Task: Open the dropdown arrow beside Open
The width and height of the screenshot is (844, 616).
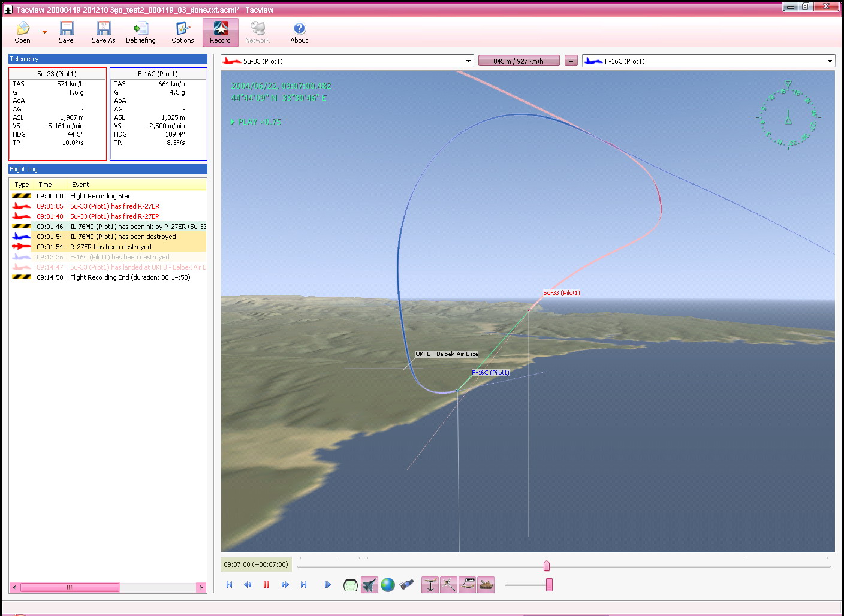Action: click(x=44, y=32)
